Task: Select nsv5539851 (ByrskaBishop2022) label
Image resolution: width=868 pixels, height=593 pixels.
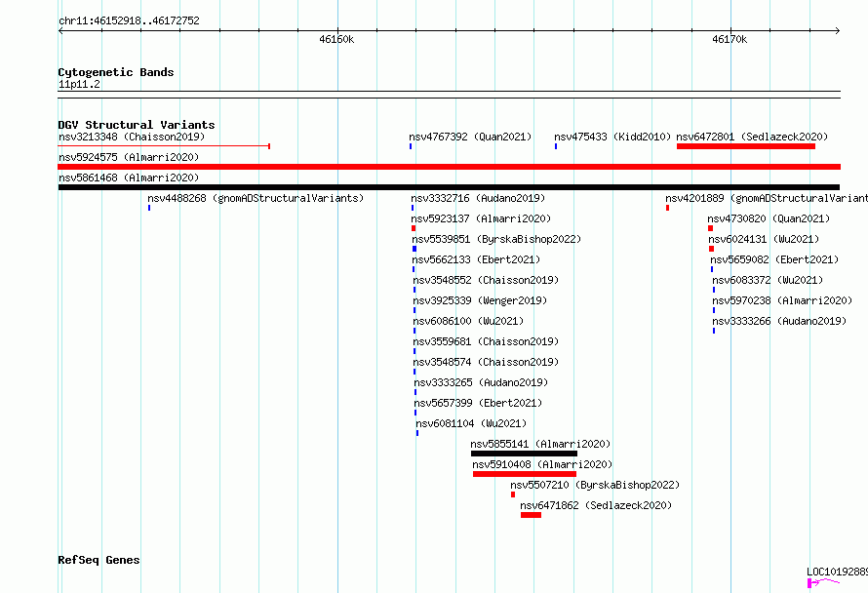Action: click(x=496, y=239)
